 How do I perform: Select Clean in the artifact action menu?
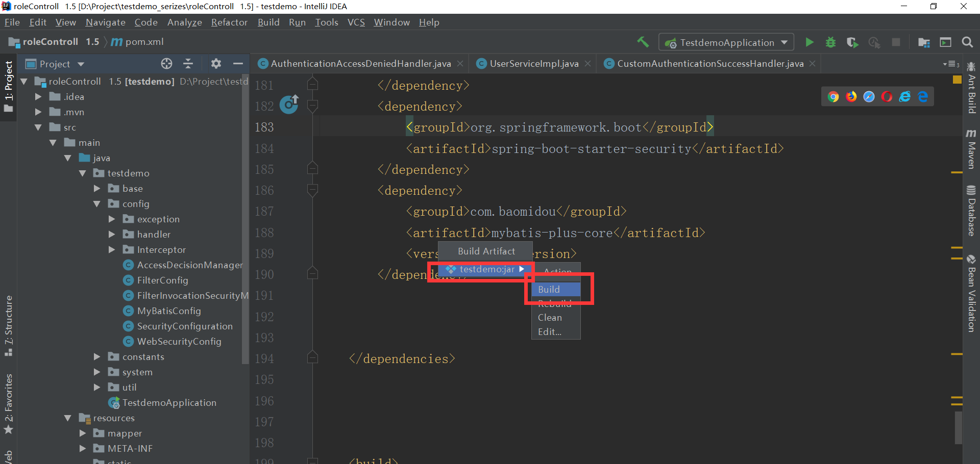pos(556,318)
